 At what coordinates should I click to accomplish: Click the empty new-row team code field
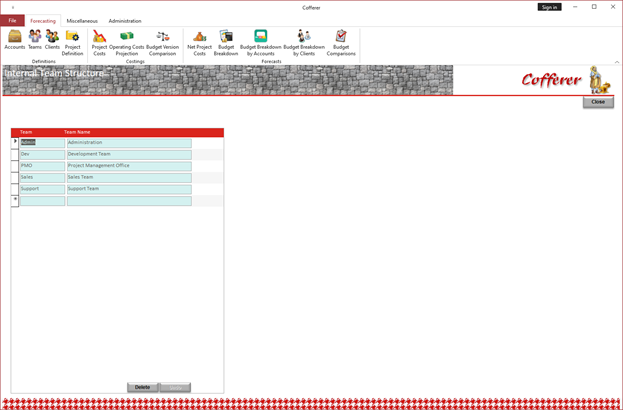pos(42,201)
